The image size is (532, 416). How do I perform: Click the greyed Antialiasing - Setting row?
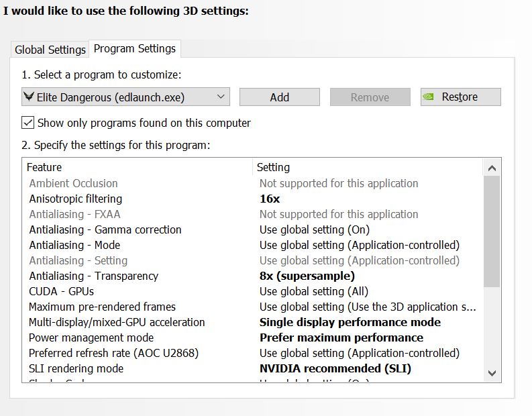point(78,260)
